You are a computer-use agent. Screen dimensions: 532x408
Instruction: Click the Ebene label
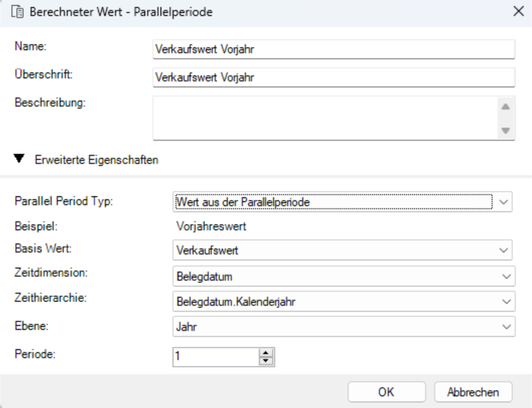pyautogui.click(x=31, y=326)
